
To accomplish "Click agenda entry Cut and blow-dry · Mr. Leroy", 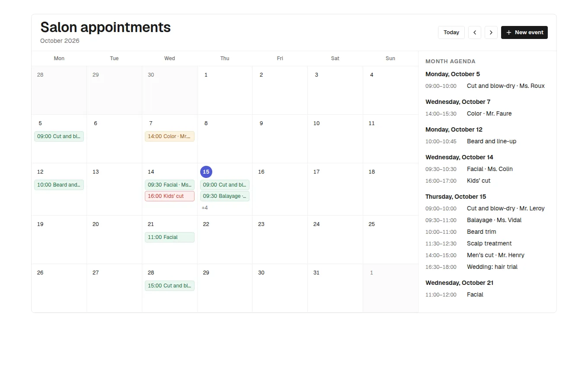I will [x=487, y=209].
